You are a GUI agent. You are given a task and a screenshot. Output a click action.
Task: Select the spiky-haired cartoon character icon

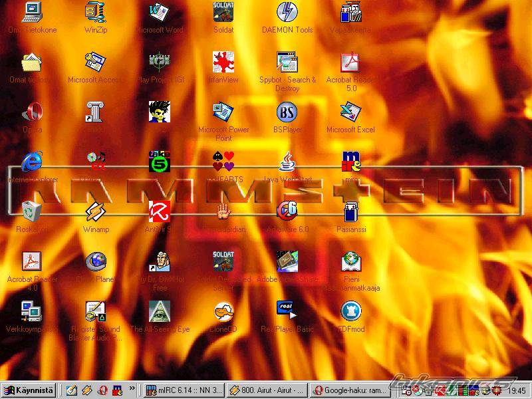point(160,112)
